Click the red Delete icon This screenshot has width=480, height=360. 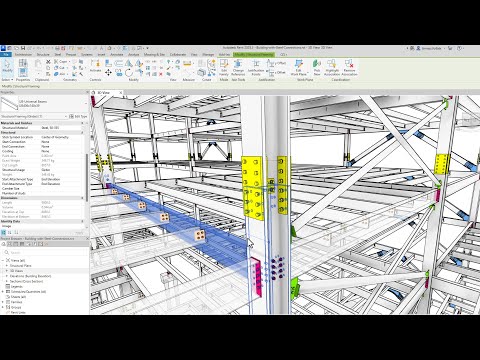(x=161, y=74)
